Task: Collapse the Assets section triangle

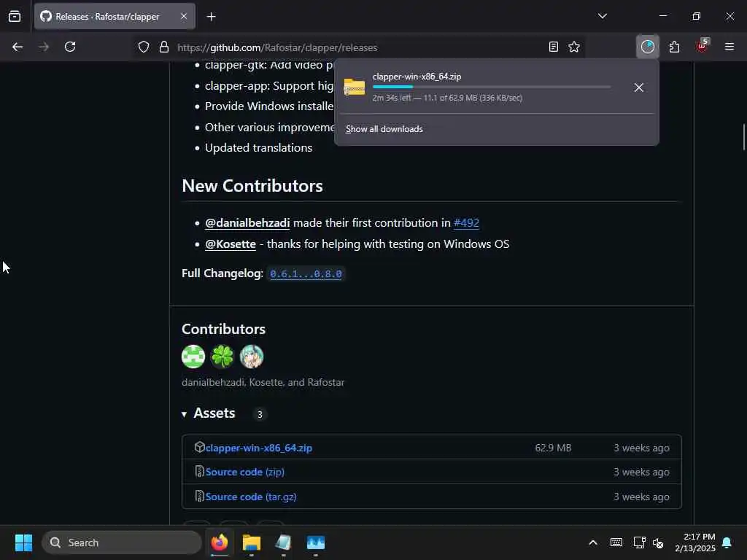Action: tap(184, 414)
